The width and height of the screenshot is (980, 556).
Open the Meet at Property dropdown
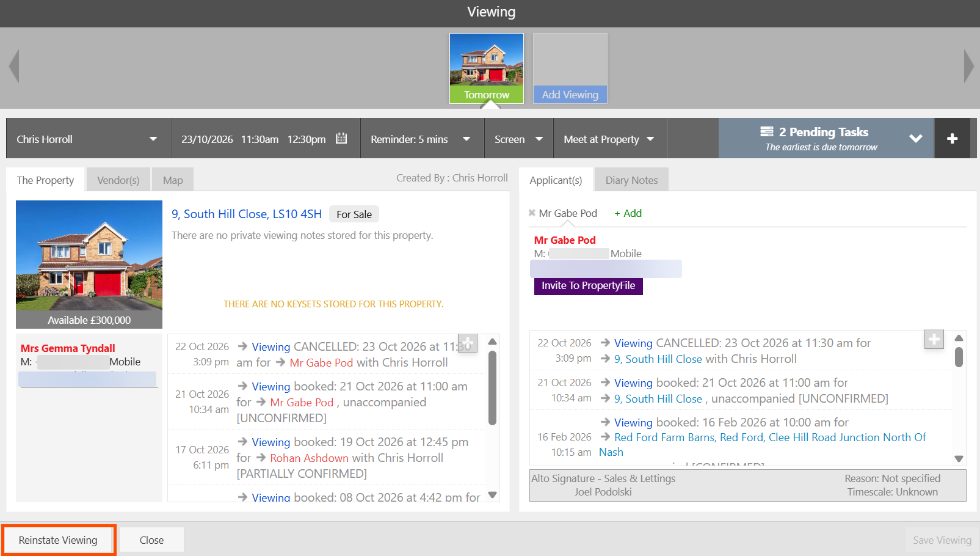tap(610, 139)
